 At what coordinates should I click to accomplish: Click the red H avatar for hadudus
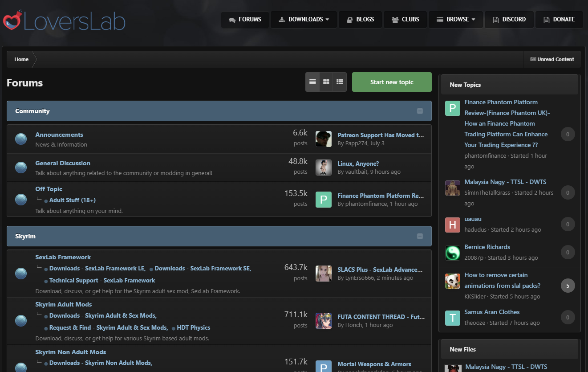[453, 225]
